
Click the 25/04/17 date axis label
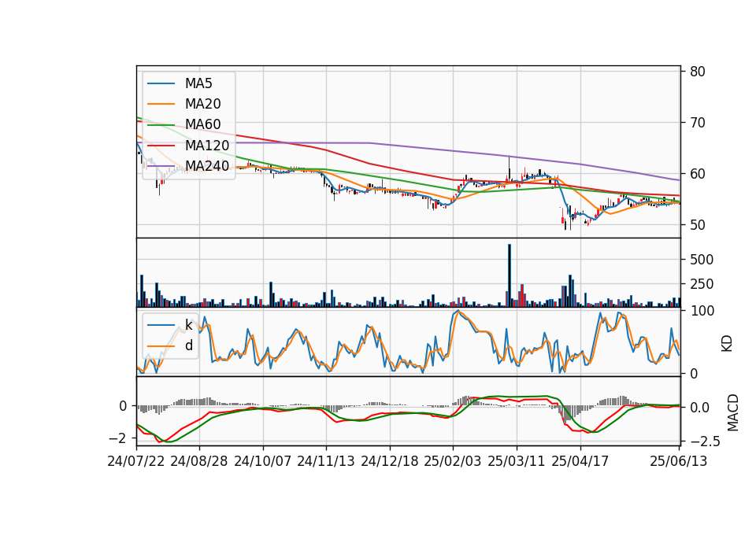click(580, 461)
